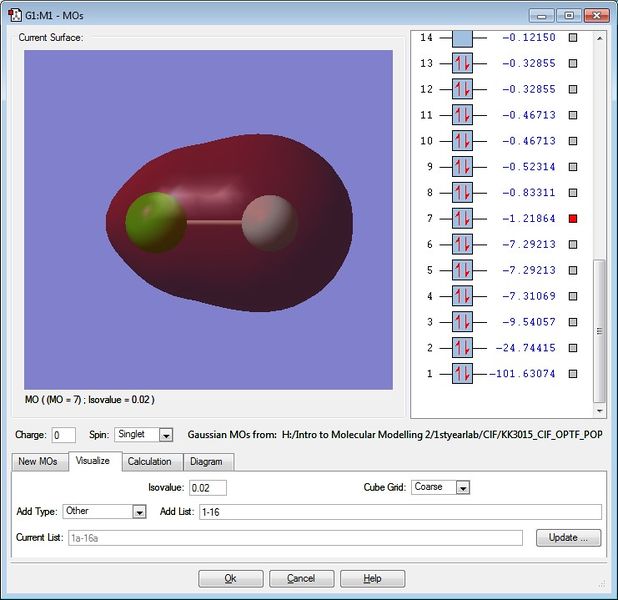Toggle surface marker for MO 10

(573, 141)
